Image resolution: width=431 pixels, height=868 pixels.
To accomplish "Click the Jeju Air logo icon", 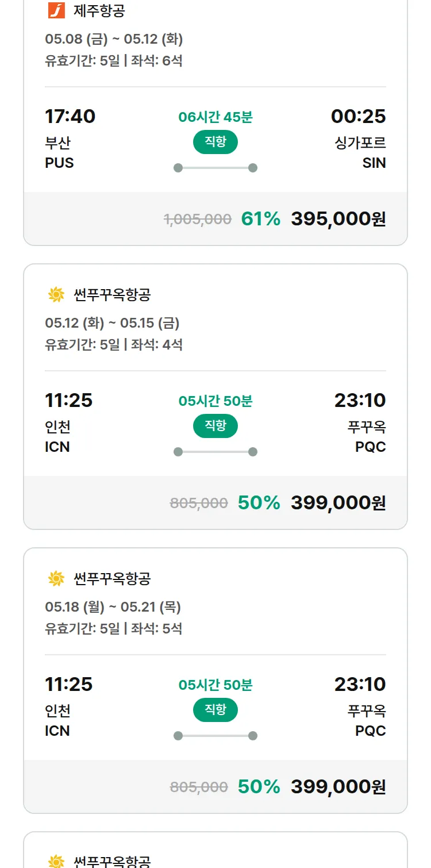I will (56, 10).
